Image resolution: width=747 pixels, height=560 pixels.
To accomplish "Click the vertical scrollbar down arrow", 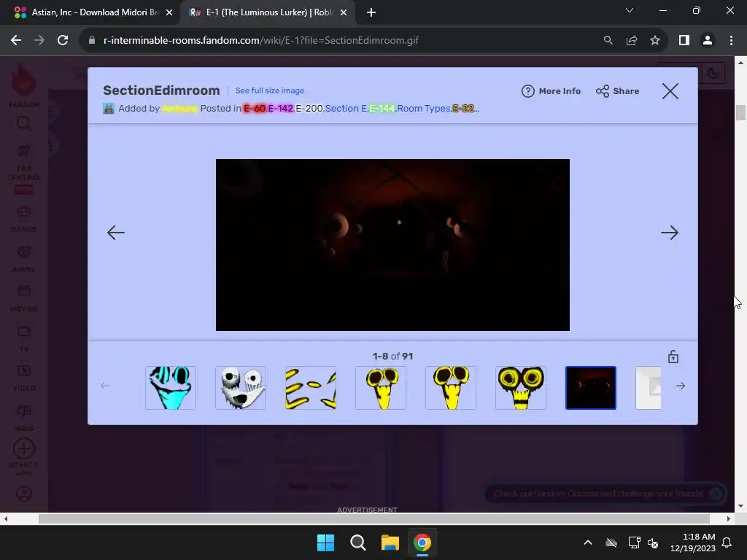I will click(x=740, y=506).
